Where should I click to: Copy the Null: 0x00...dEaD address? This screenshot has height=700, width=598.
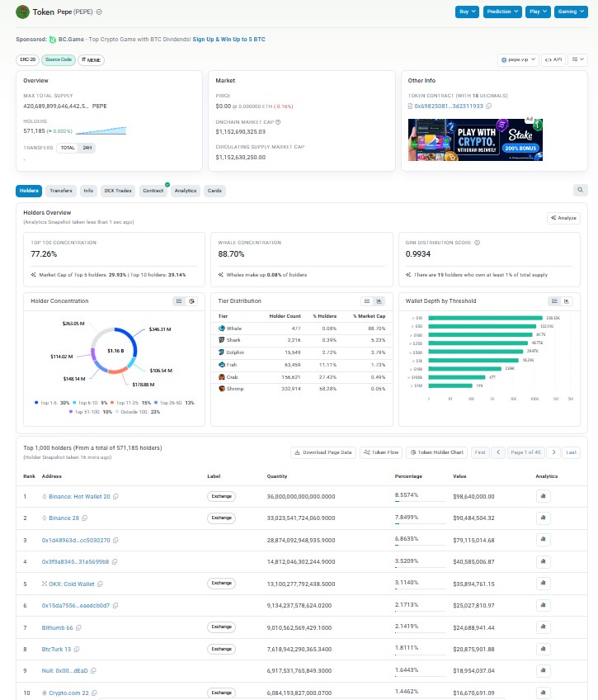tap(93, 670)
